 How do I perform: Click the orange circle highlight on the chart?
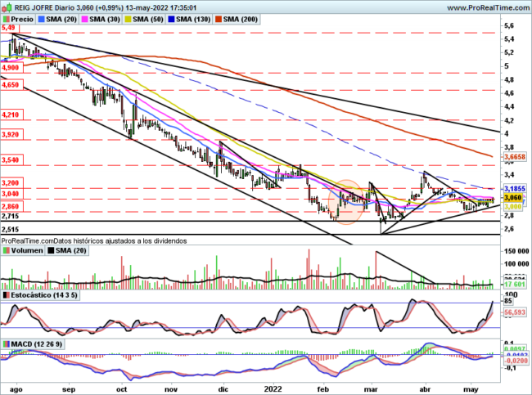coord(348,202)
